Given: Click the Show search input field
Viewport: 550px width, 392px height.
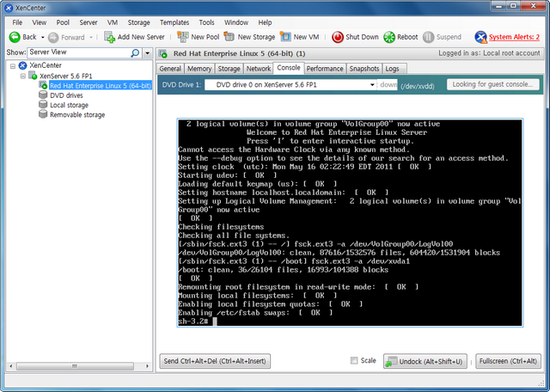Looking at the screenshot, I should coord(79,52).
